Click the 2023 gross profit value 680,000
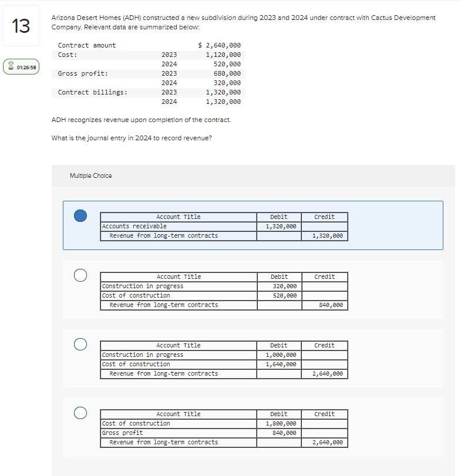461x476 pixels. point(227,73)
